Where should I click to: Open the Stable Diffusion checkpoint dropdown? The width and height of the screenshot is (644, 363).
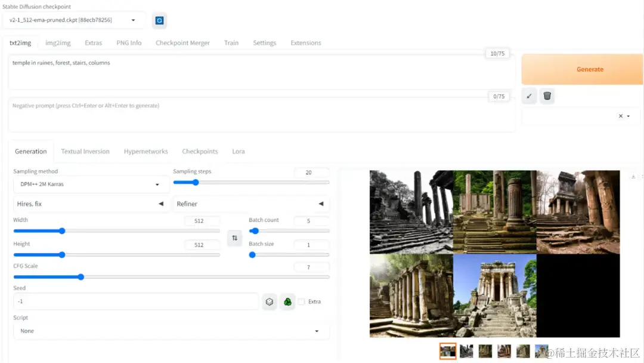(73, 20)
